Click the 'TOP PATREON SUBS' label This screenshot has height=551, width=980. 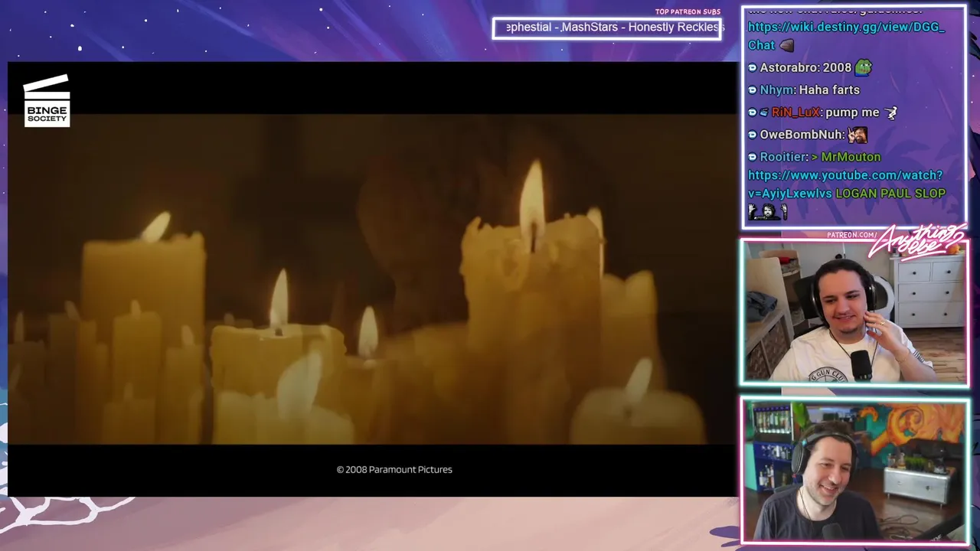coord(688,11)
